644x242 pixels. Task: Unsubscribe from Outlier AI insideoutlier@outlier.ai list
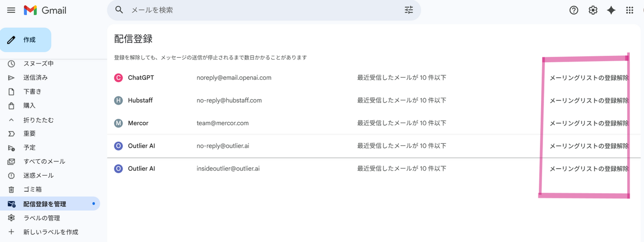tap(589, 169)
